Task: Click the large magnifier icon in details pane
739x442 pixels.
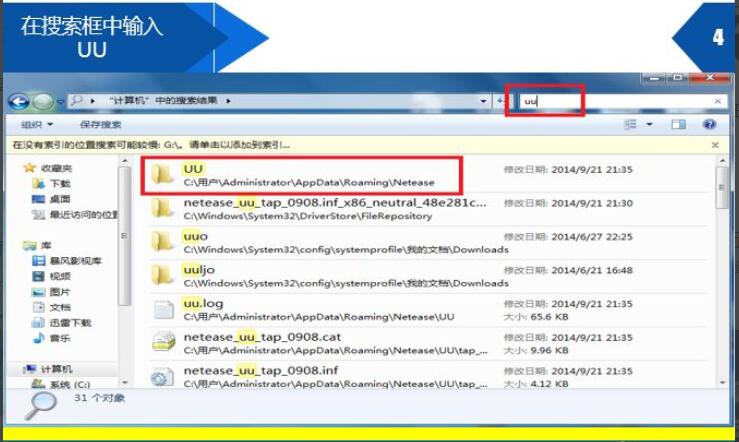Action: 41,406
